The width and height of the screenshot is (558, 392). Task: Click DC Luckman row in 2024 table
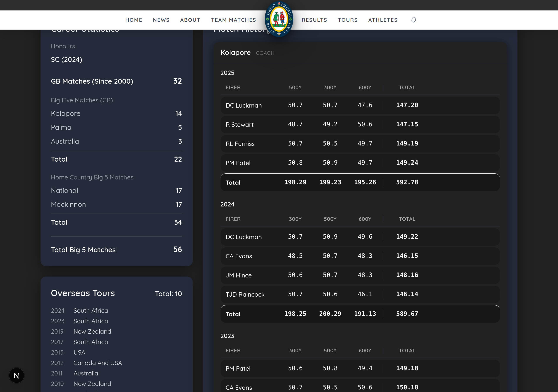(360, 237)
